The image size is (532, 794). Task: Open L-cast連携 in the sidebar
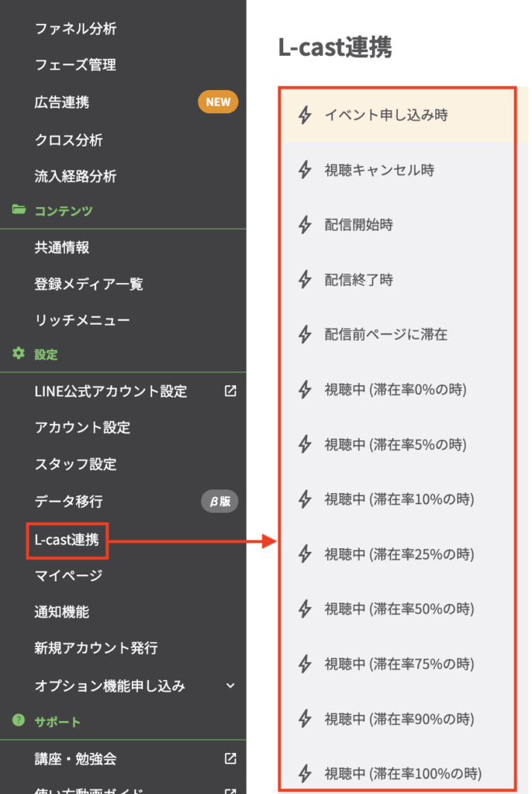(x=67, y=540)
